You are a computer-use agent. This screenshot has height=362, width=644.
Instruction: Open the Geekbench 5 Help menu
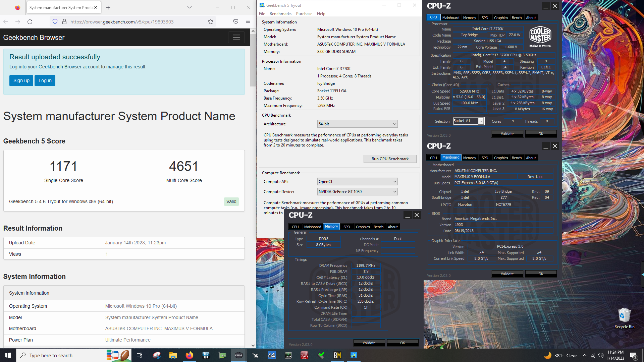tap(321, 14)
